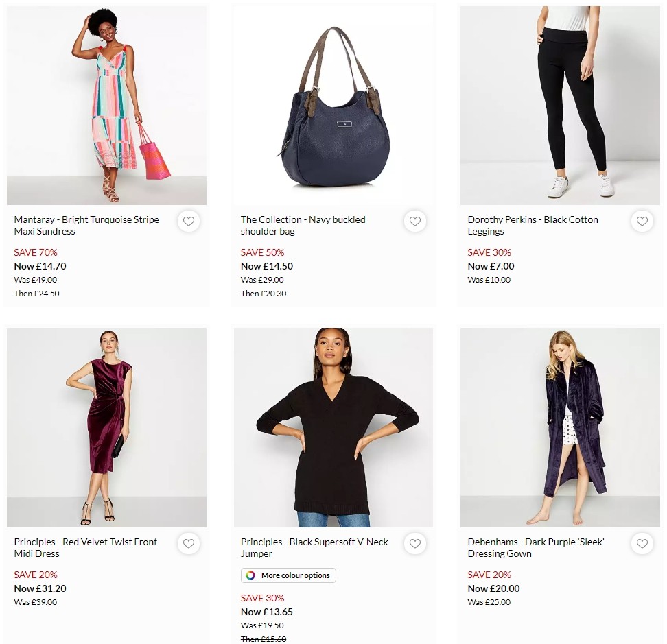667x644 pixels.
Task: View the Dorothy Perkins Black Cotton Leggings product
Action: 532,224
